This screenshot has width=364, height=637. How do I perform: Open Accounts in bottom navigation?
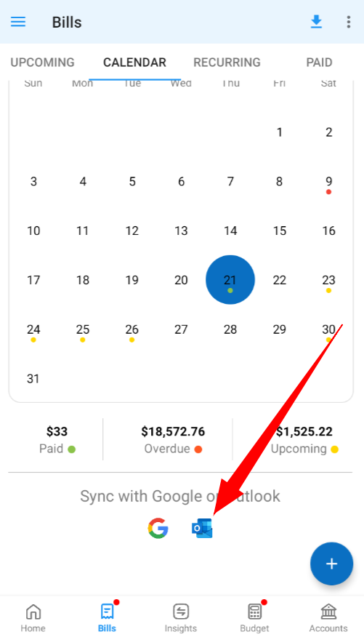tap(328, 617)
